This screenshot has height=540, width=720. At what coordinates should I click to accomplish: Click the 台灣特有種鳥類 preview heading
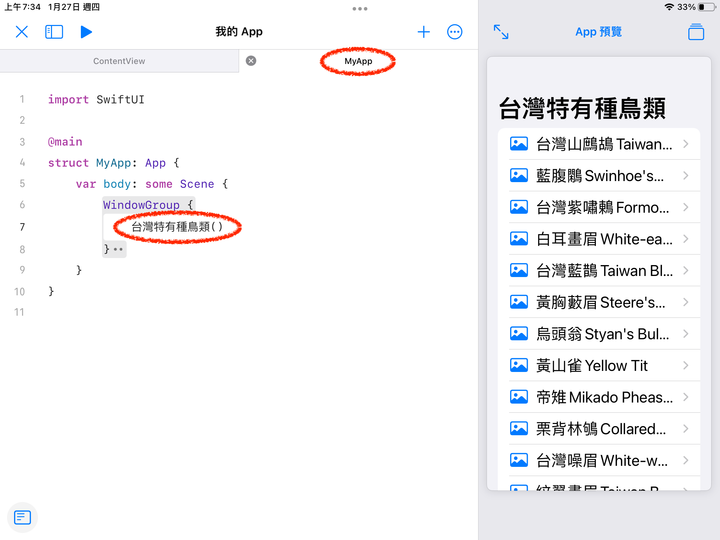(x=582, y=109)
